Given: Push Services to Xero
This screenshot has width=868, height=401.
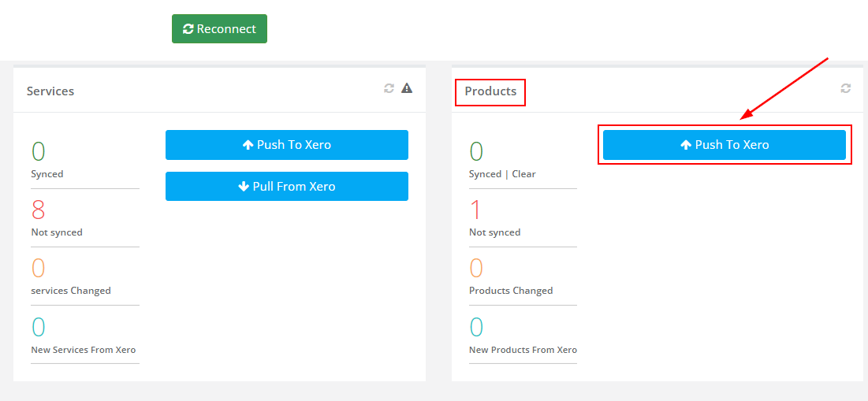Looking at the screenshot, I should coord(287,145).
